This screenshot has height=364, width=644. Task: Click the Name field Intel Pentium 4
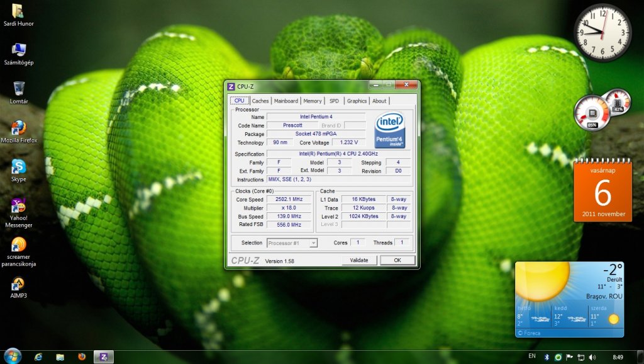coord(316,117)
